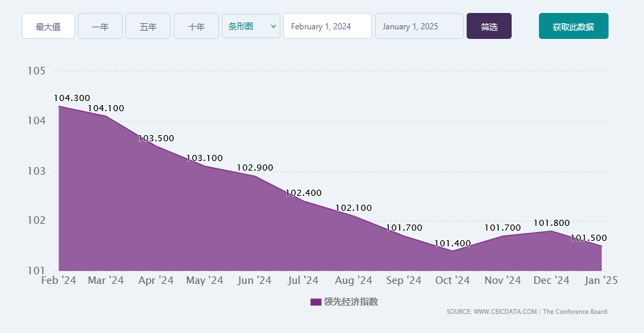The width and height of the screenshot is (644, 333).
Task: Click the 最大值 range button
Action: coord(48,27)
